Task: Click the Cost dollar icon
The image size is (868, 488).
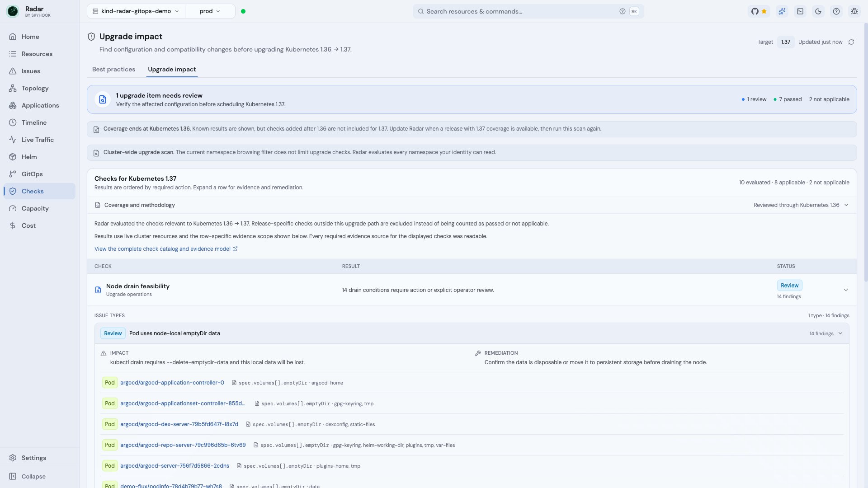Action: click(13, 225)
